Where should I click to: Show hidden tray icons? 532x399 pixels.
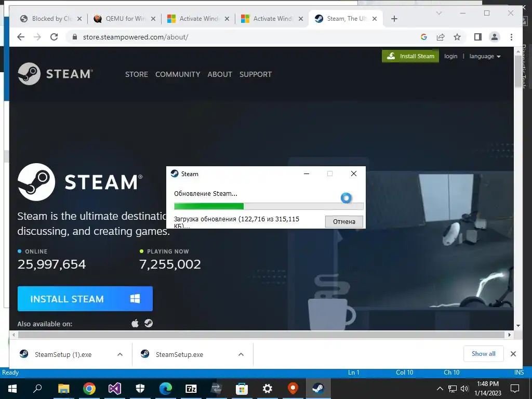click(x=440, y=389)
